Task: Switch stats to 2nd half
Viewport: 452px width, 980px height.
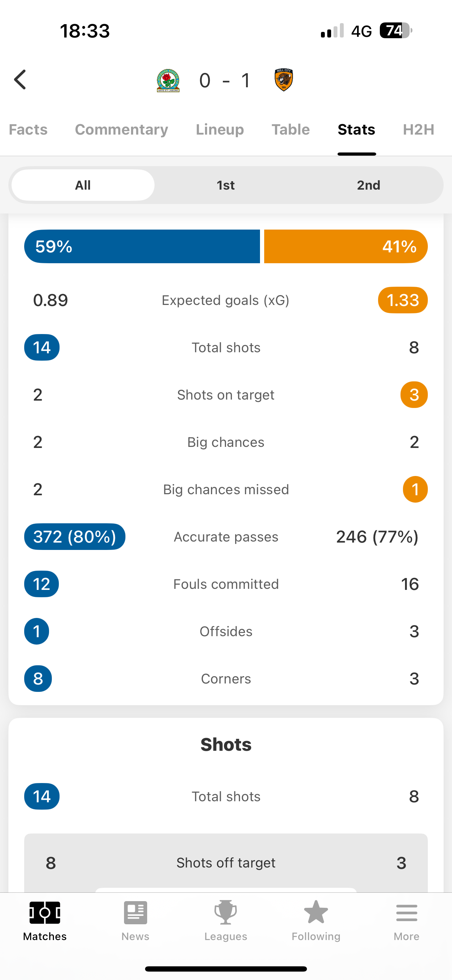Action: pos(368,185)
